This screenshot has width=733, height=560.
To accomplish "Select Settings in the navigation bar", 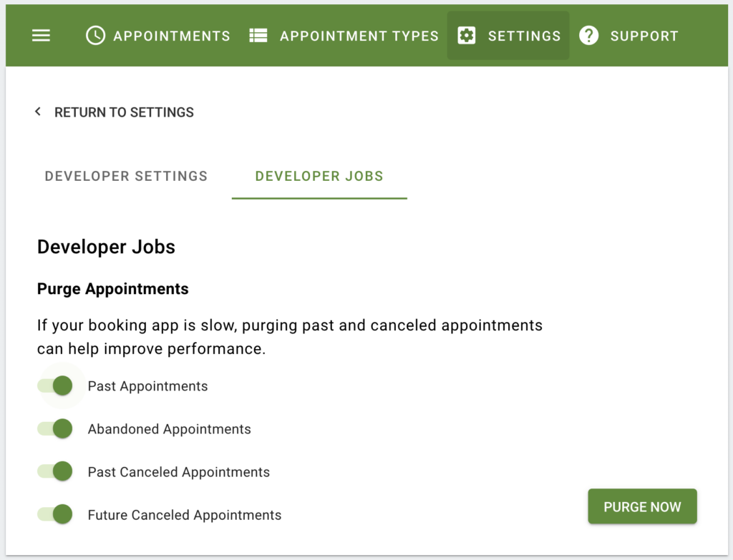I will [508, 36].
